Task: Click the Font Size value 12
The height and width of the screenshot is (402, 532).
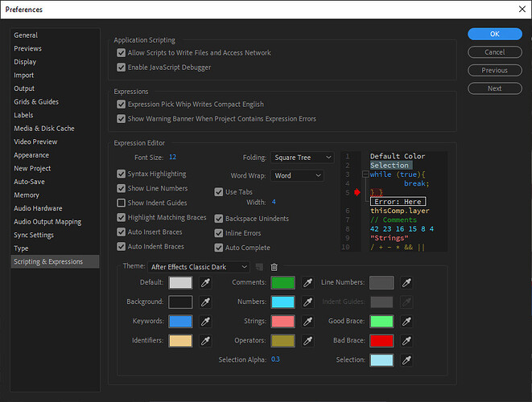Action: point(172,158)
